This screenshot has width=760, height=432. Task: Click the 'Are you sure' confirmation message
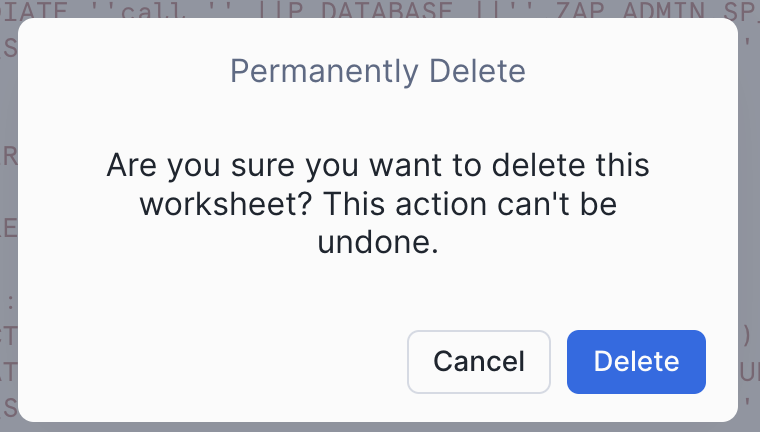[378, 162]
